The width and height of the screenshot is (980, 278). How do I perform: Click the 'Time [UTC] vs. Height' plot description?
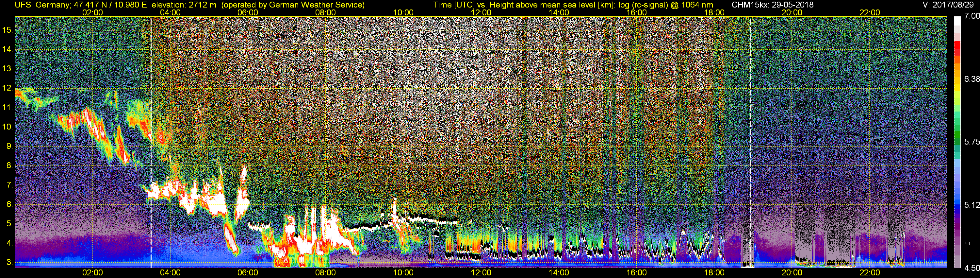[x=573, y=5]
